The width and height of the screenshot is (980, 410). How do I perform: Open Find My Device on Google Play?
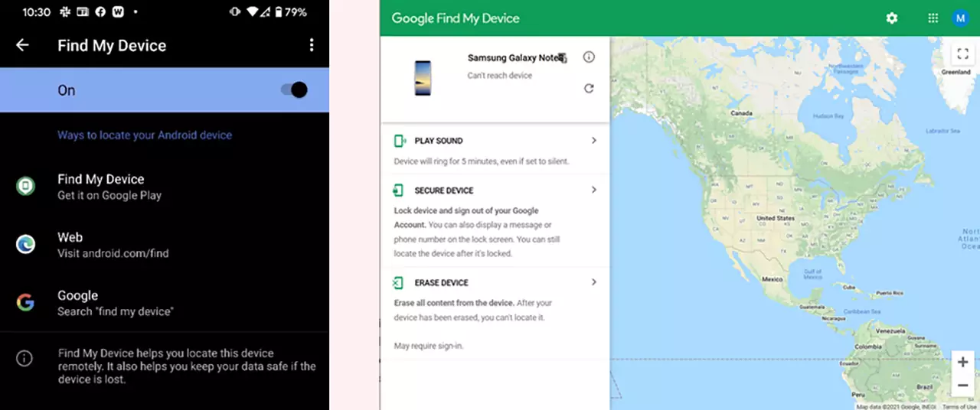coord(165,187)
